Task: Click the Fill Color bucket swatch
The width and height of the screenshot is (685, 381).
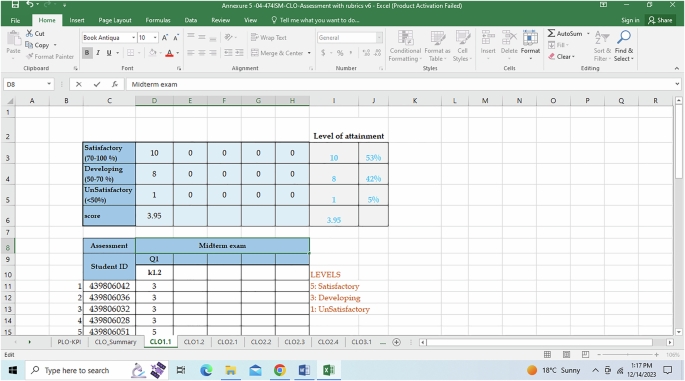Action: [152, 53]
